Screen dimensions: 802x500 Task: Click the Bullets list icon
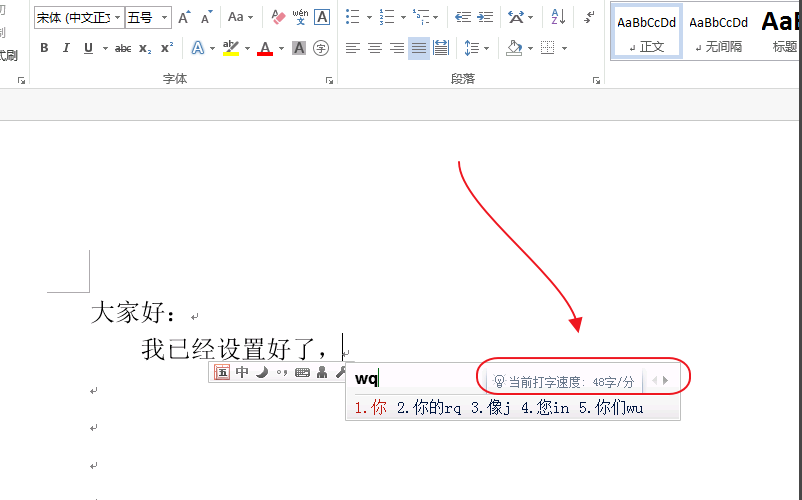click(353, 17)
